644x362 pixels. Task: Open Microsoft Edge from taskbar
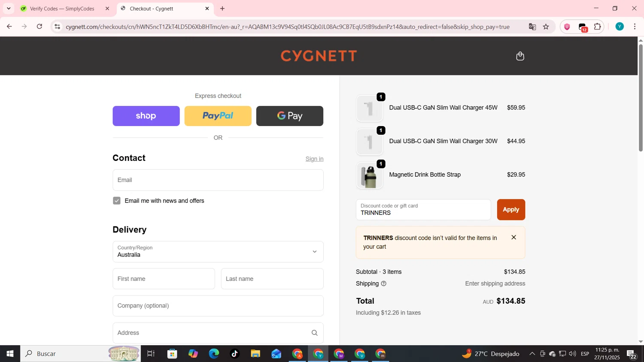click(214, 354)
